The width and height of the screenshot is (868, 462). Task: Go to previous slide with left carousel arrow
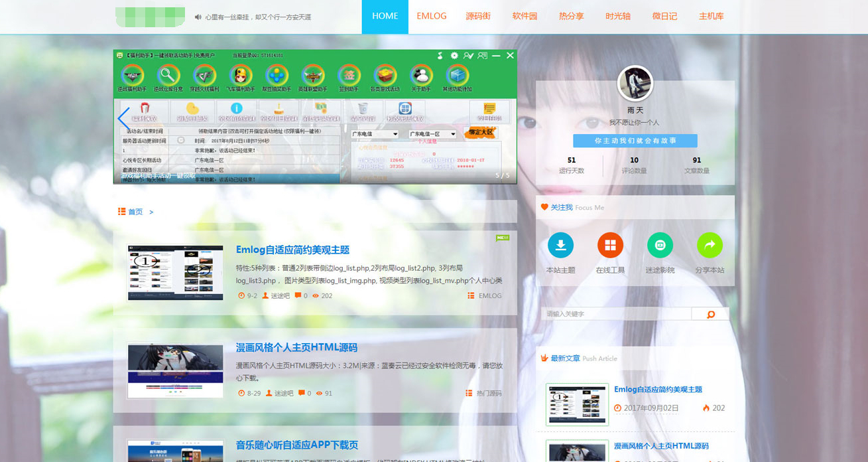click(x=123, y=119)
